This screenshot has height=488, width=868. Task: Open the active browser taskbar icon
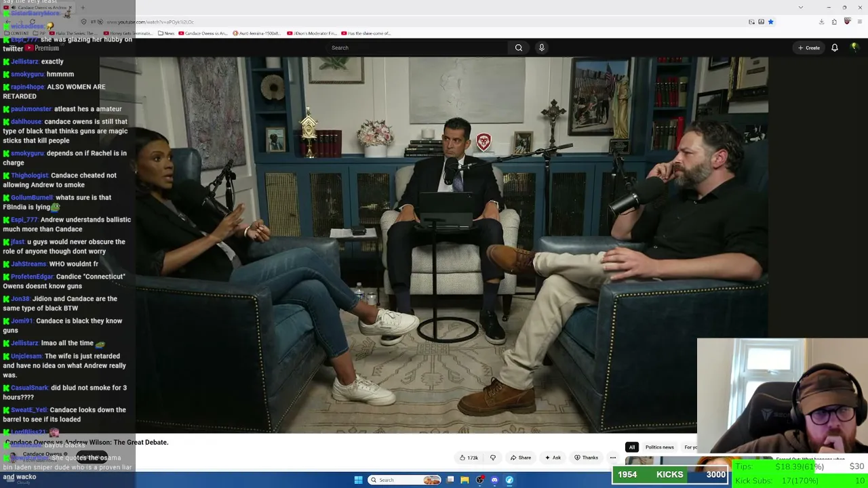click(x=509, y=480)
